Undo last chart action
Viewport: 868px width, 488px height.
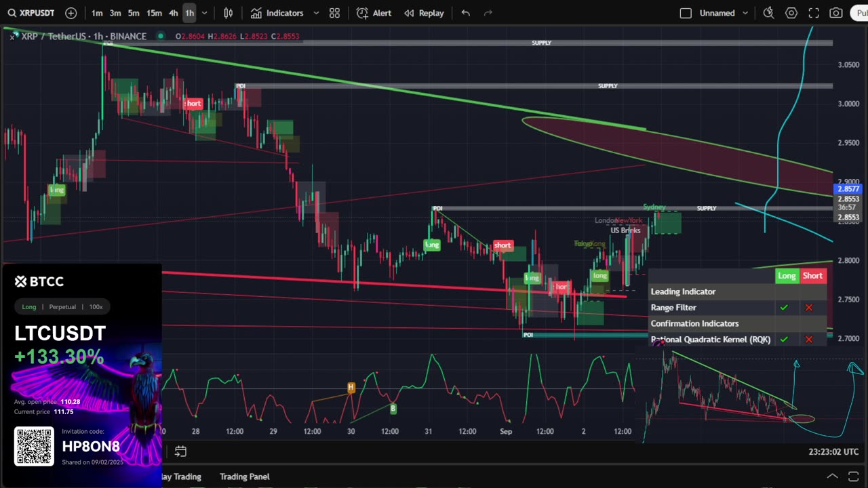coord(466,13)
